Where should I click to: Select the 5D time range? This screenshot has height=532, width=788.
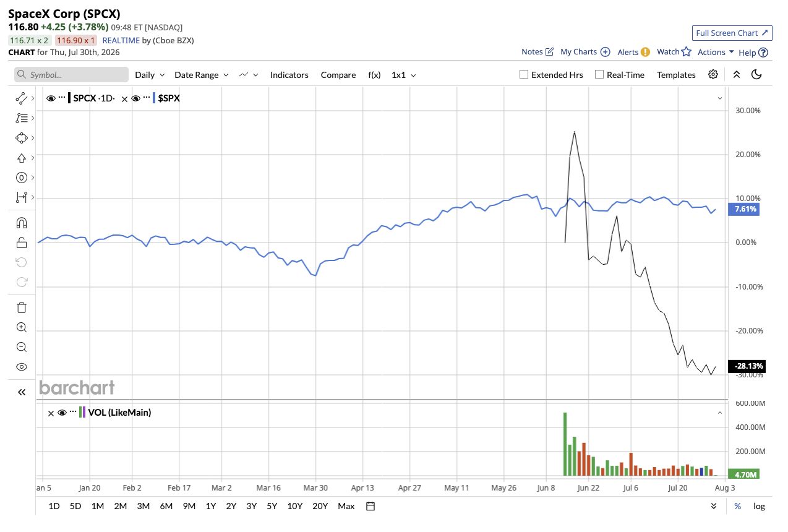pos(75,506)
